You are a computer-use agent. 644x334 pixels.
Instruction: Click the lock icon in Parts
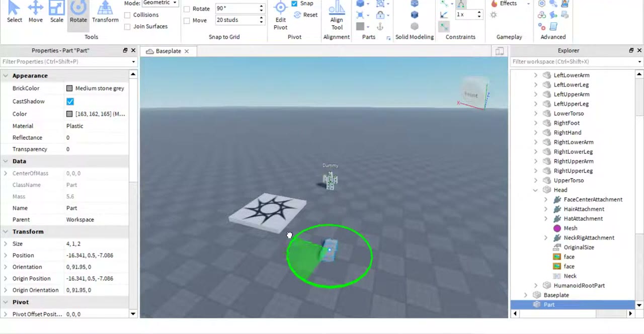[380, 15]
